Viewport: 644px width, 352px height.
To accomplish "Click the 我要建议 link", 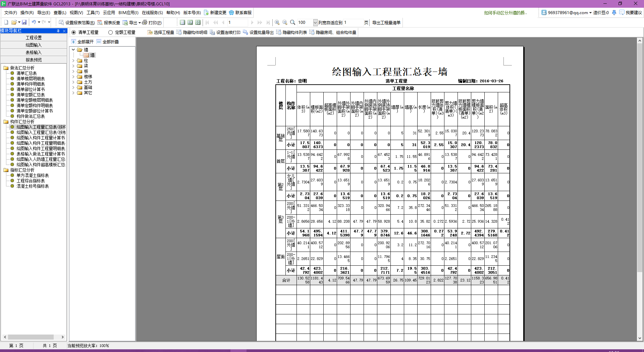I will (631, 13).
